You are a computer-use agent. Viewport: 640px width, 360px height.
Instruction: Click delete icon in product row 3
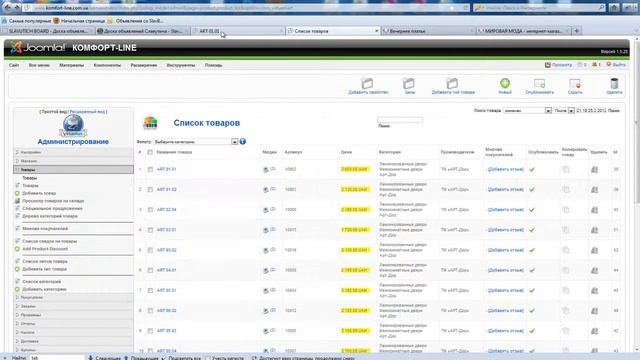[x=594, y=210]
